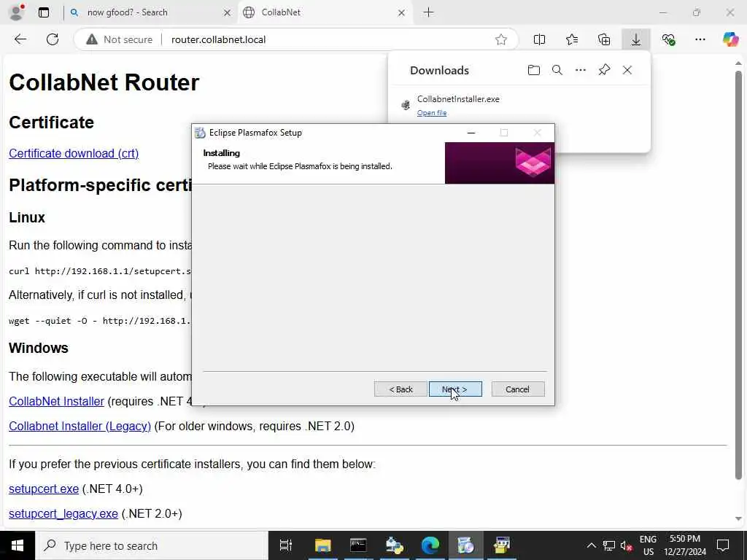This screenshot has width=747, height=560.
Task: Click the network icon in system tray
Action: pos(609,545)
